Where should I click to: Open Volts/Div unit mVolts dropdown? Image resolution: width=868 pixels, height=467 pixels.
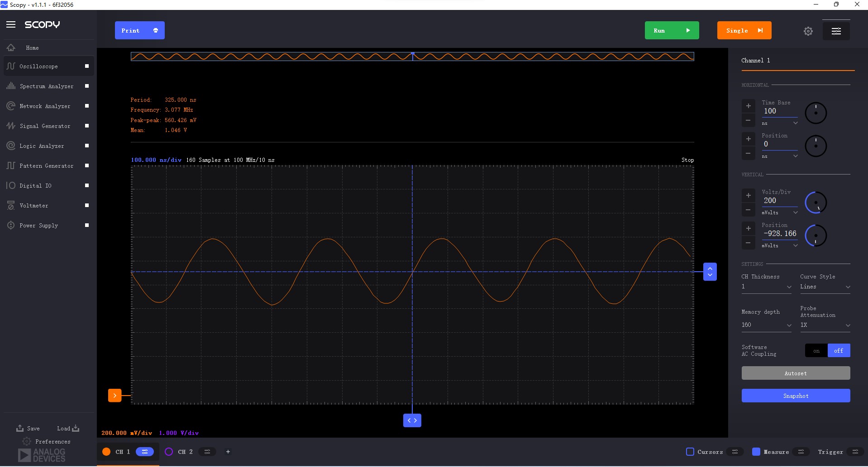point(779,212)
